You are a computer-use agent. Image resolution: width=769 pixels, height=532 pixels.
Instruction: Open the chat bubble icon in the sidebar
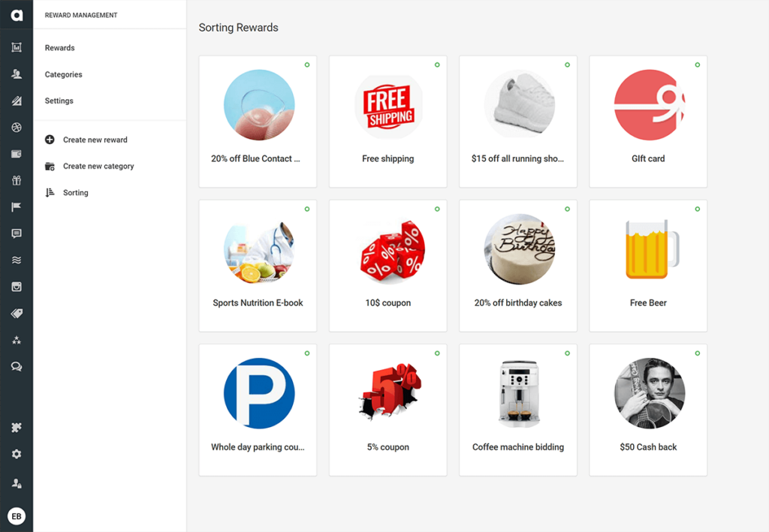click(17, 233)
